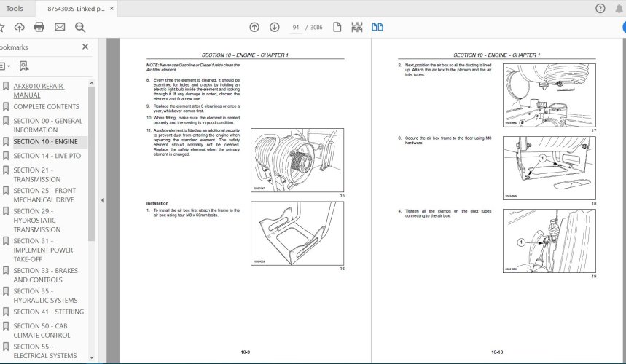Image resolution: width=626 pixels, height=364 pixels.
Task: Open SECTION 00 - GENERAL INFORMATION bookmark
Action: (48, 125)
